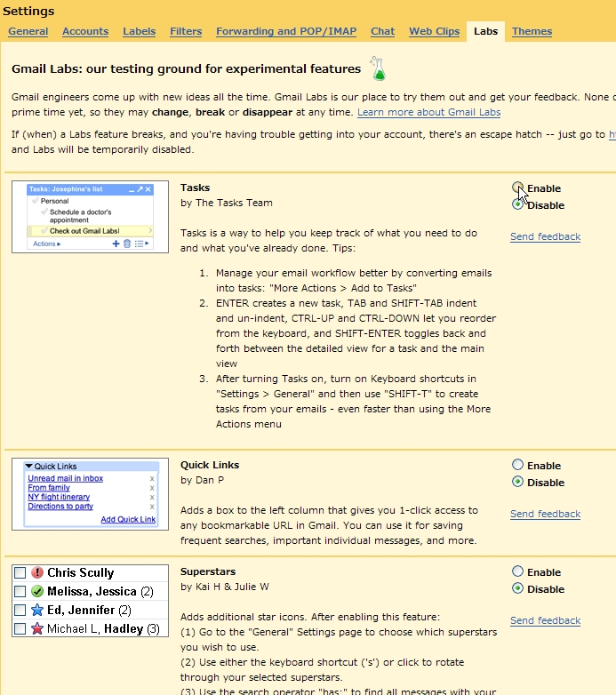The height and width of the screenshot is (695, 616).
Task: Click the plus icon in Tasks preview
Action: point(116,244)
